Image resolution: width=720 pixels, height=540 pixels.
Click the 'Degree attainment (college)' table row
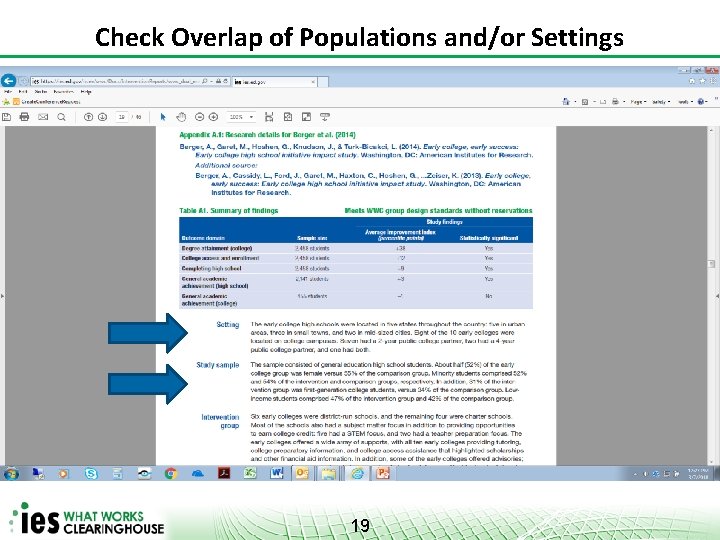[x=356, y=248]
